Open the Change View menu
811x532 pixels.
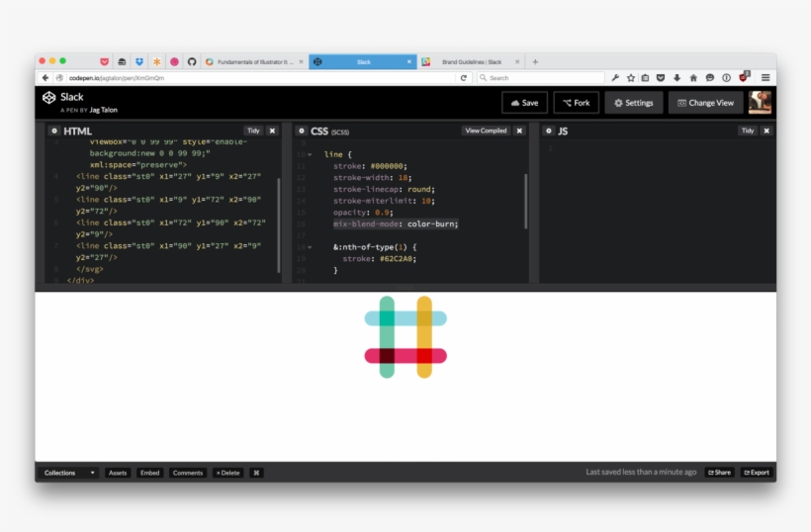pos(705,103)
